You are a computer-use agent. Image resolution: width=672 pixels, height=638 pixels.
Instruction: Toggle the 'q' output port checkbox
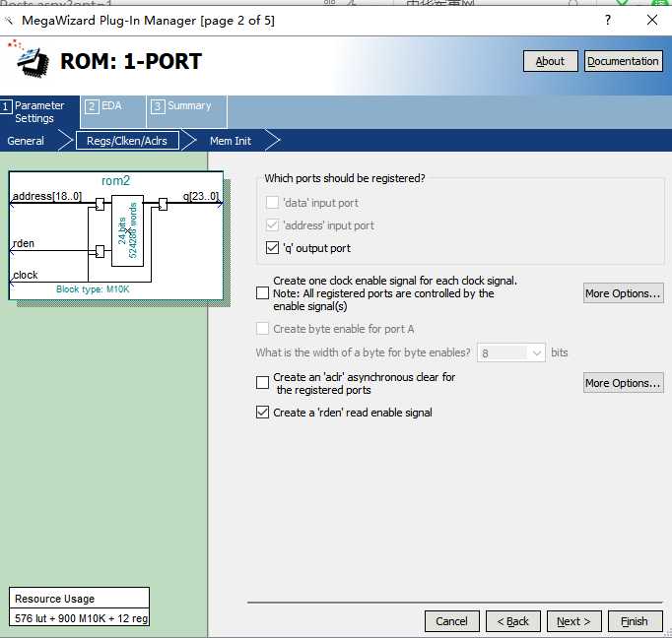[x=272, y=247]
